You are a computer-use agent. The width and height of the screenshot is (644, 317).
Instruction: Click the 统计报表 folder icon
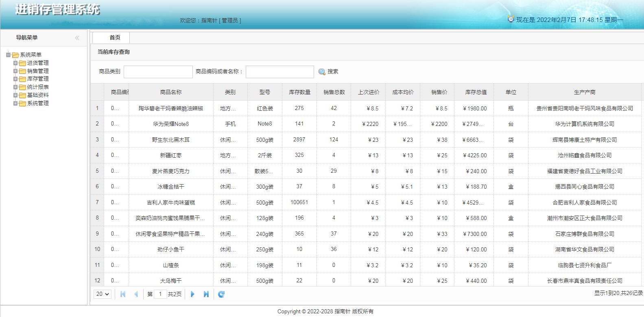click(23, 87)
